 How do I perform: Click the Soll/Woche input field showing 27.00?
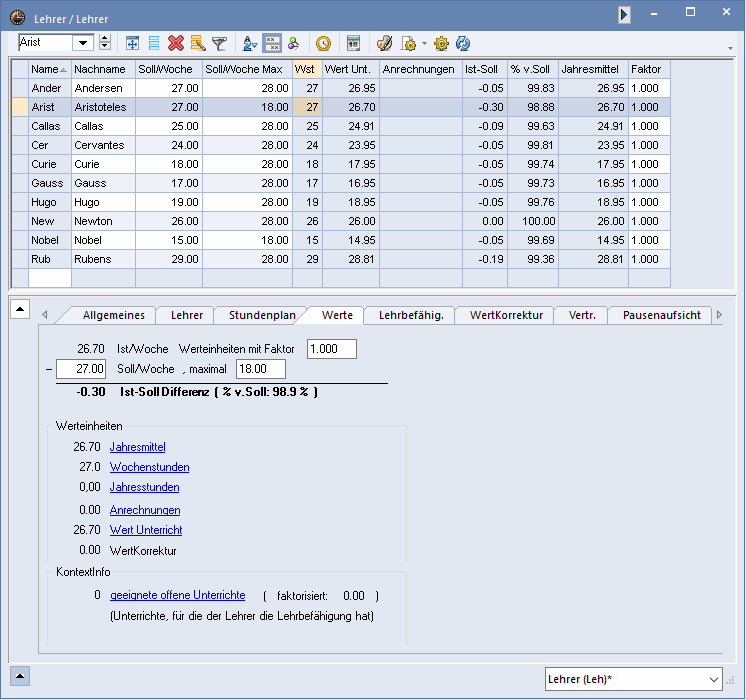coord(81,369)
